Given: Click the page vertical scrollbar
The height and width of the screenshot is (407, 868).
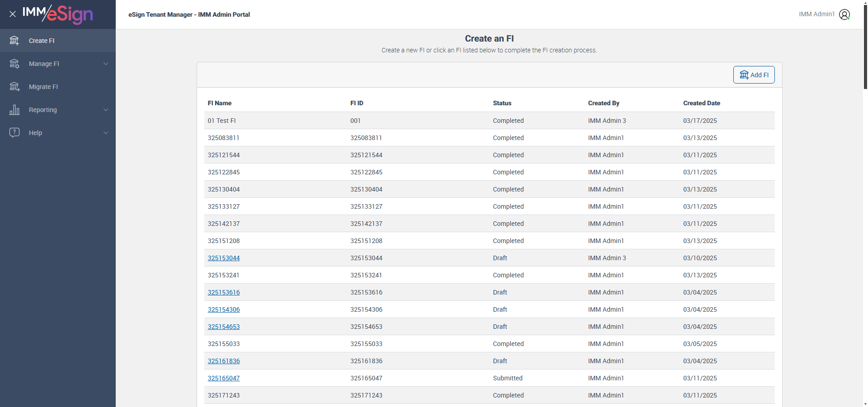Looking at the screenshot, I should click(865, 45).
